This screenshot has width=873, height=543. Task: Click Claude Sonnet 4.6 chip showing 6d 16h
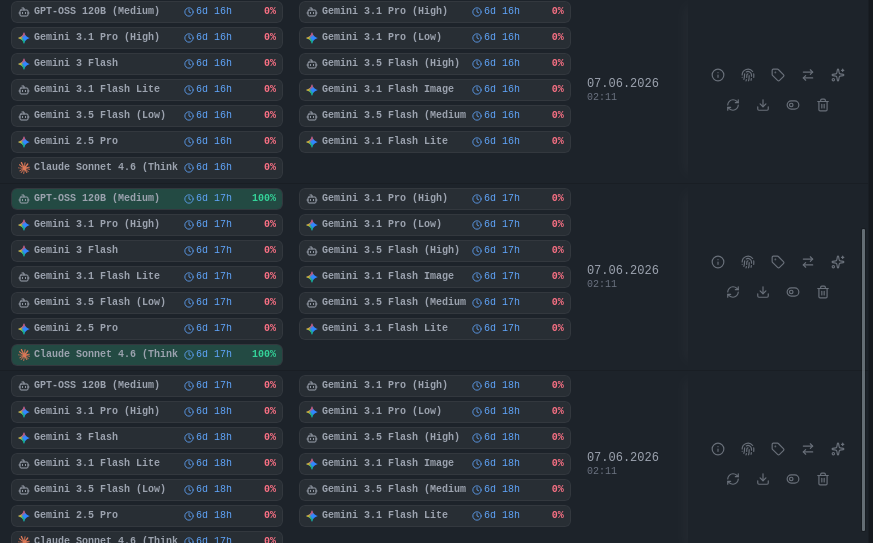coord(147,168)
